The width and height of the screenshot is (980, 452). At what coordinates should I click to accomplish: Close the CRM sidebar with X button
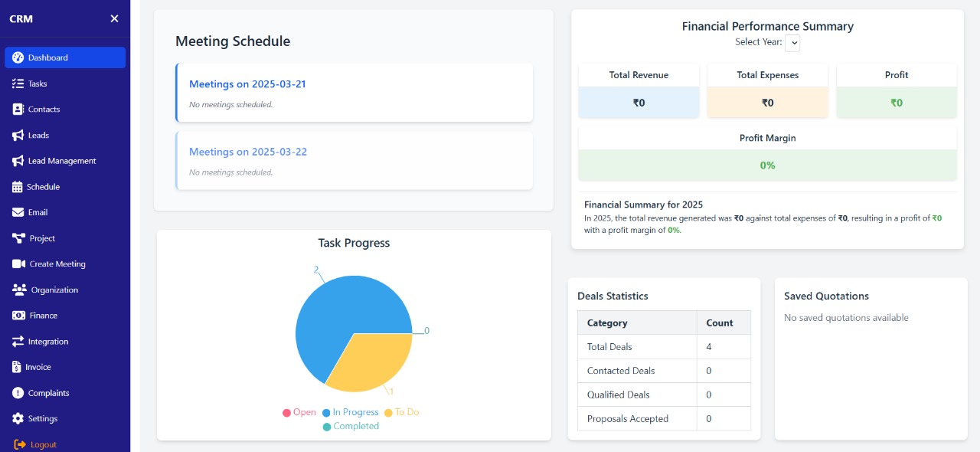click(114, 18)
